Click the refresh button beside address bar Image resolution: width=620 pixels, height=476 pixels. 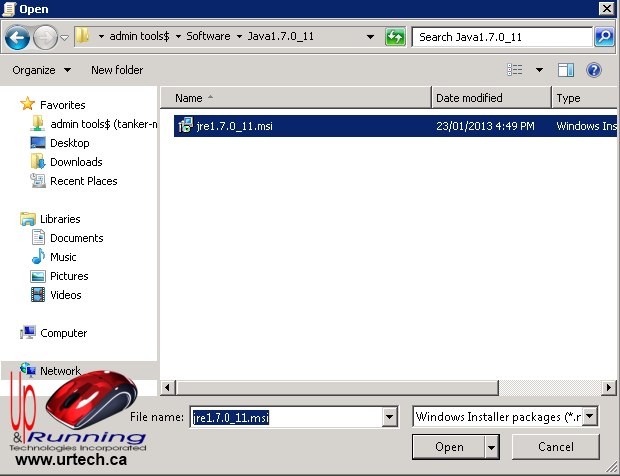pyautogui.click(x=395, y=38)
